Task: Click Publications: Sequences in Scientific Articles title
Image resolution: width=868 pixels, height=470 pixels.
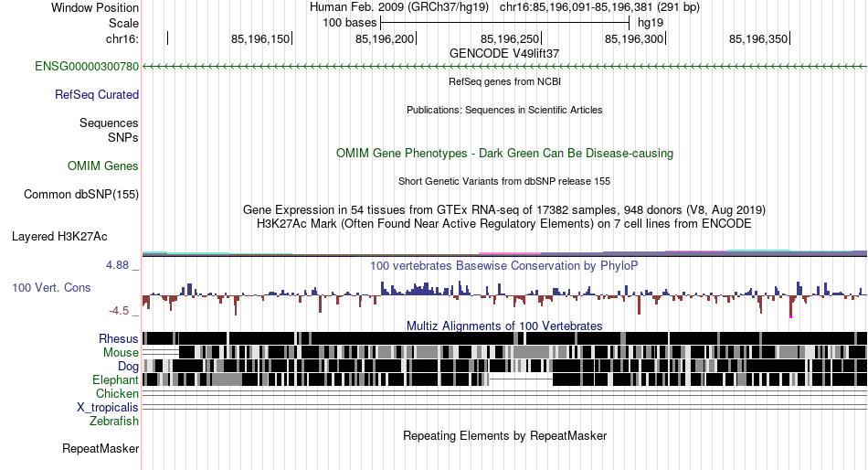Action: point(504,110)
